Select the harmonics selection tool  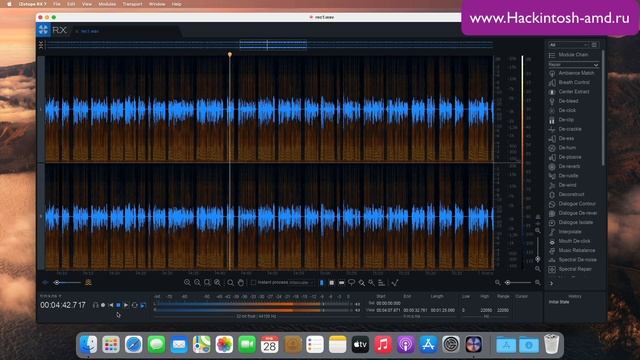pyautogui.click(x=381, y=282)
